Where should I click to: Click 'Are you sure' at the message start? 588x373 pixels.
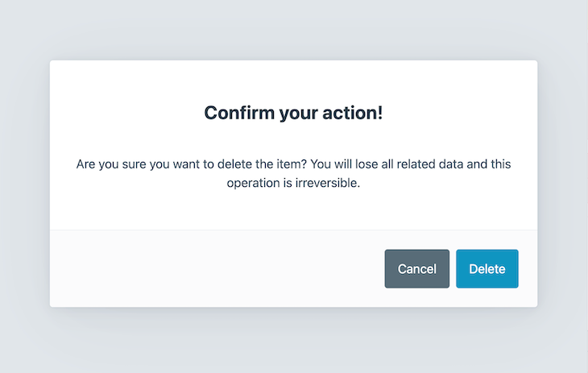tap(112, 164)
